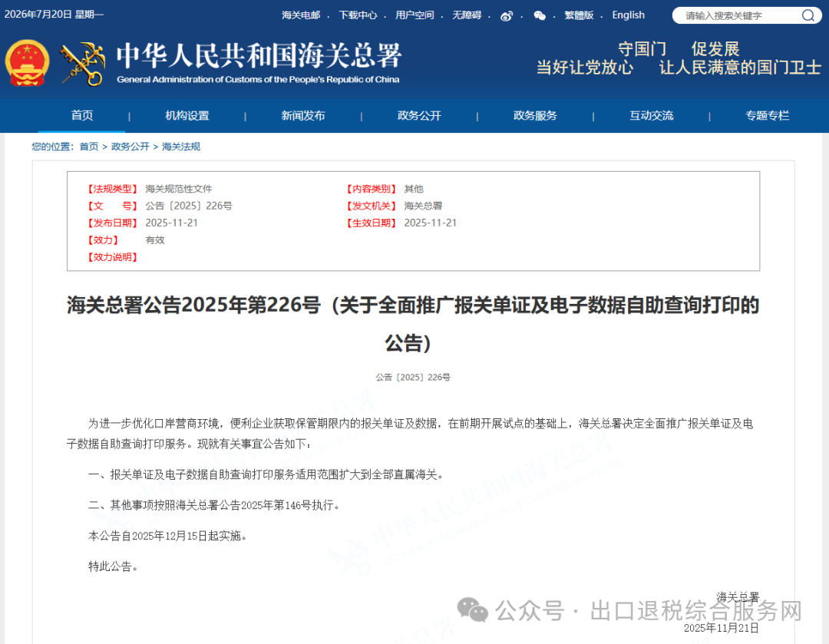The image size is (829, 644).
Task: Click the date text 2026年7月20日 星期一
Action: [54, 15]
